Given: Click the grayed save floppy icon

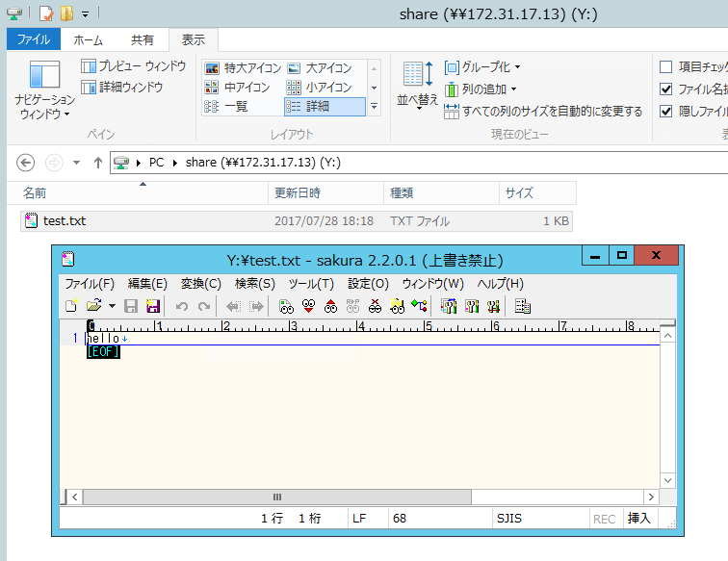Looking at the screenshot, I should coord(130,306).
